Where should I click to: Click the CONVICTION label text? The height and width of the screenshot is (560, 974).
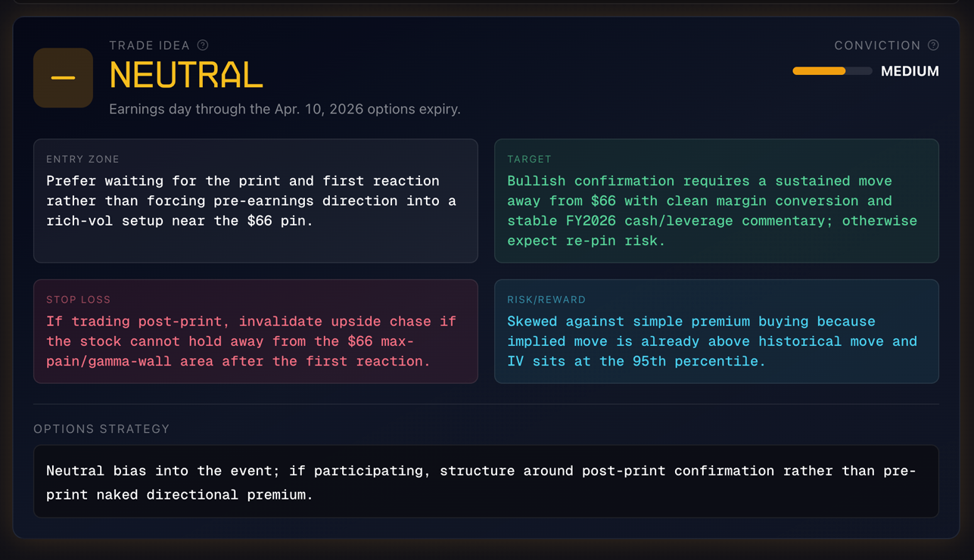point(877,45)
